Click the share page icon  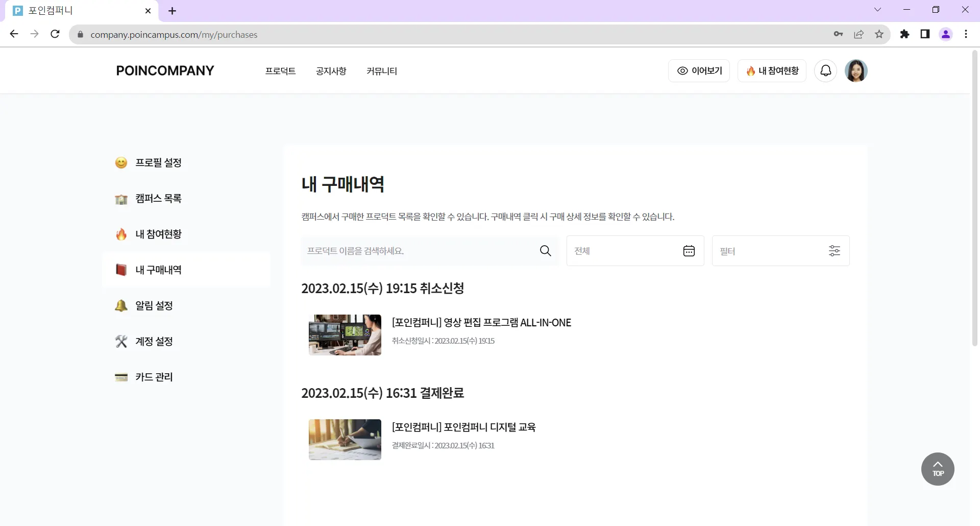[x=859, y=34]
